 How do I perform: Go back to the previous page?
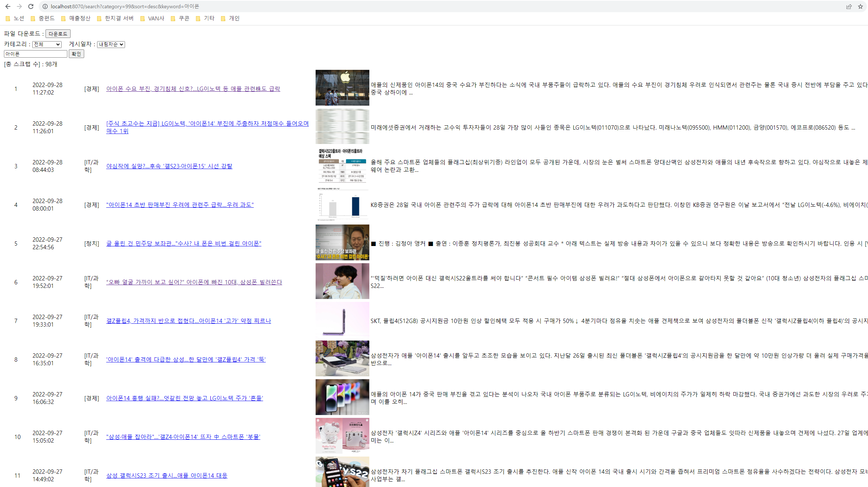pos(8,6)
